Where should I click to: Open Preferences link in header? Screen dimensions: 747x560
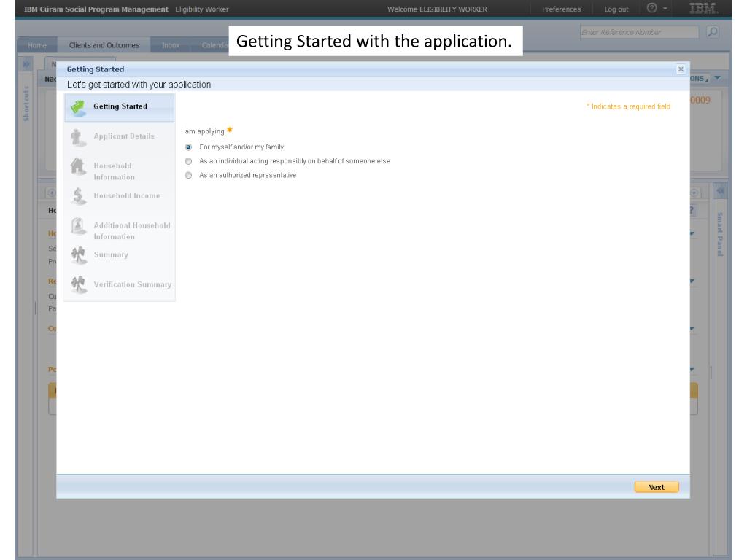click(x=561, y=9)
